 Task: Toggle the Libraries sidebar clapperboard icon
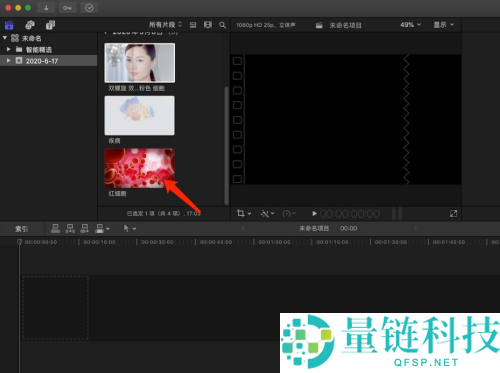coord(9,25)
